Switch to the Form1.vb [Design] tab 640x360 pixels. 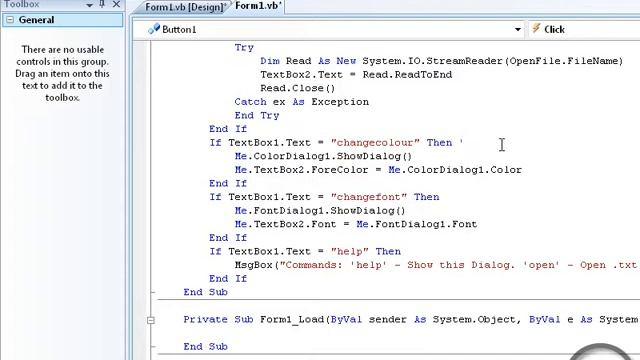[186, 7]
